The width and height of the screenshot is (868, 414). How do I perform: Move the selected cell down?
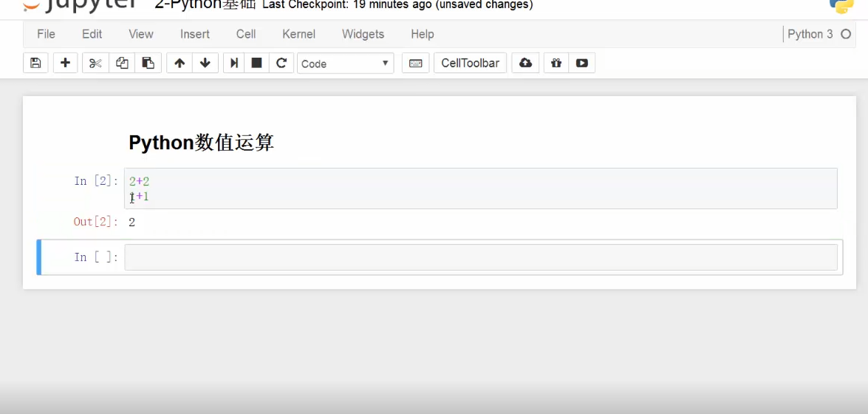click(205, 64)
